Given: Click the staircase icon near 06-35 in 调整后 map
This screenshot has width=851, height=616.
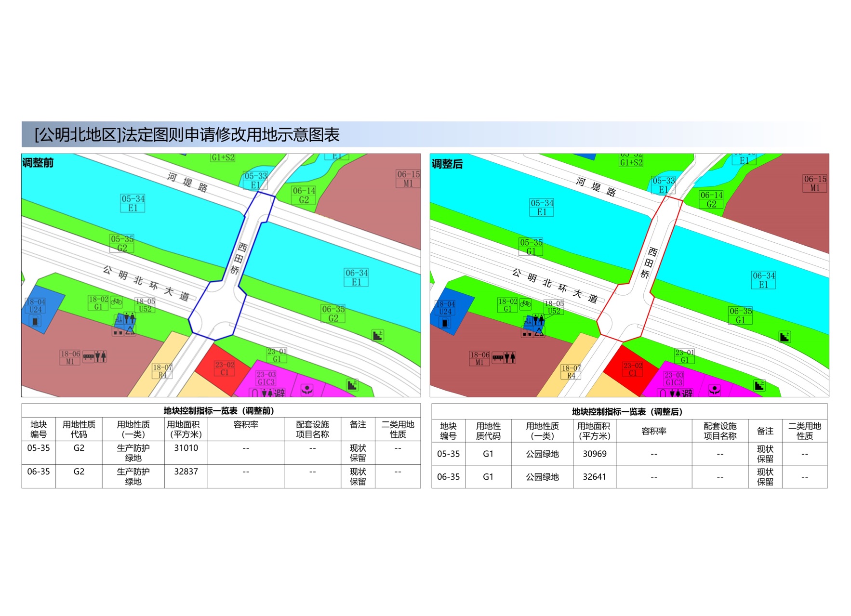Looking at the screenshot, I should click(x=785, y=337).
